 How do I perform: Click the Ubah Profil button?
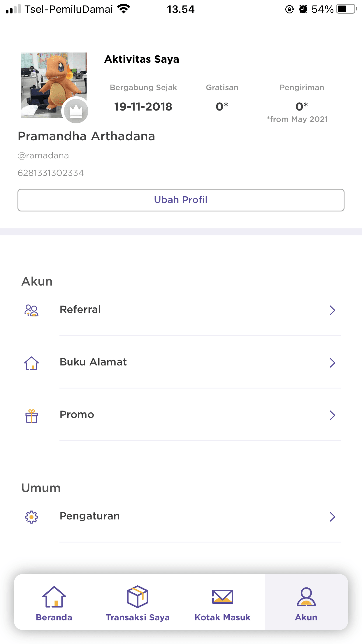pos(181,200)
